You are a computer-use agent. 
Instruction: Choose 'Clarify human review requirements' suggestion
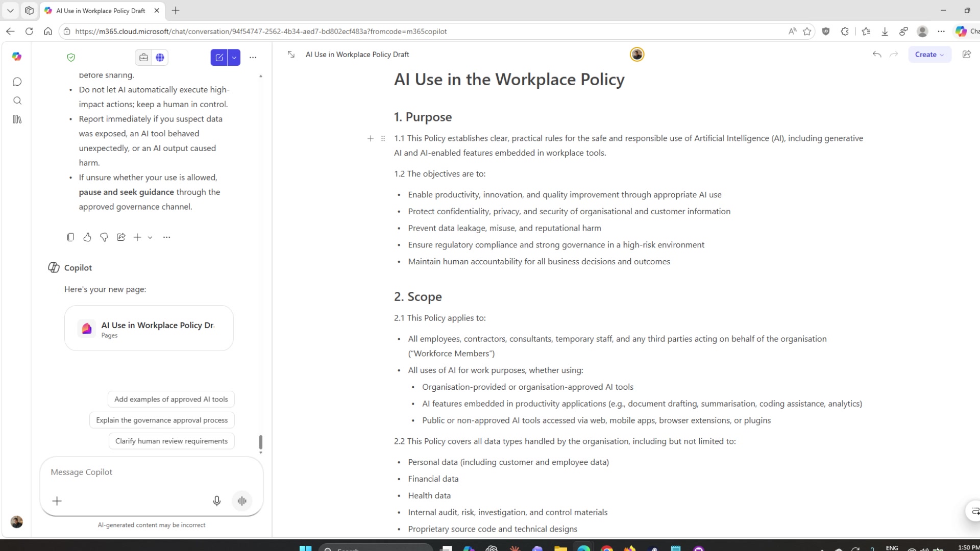tap(171, 441)
